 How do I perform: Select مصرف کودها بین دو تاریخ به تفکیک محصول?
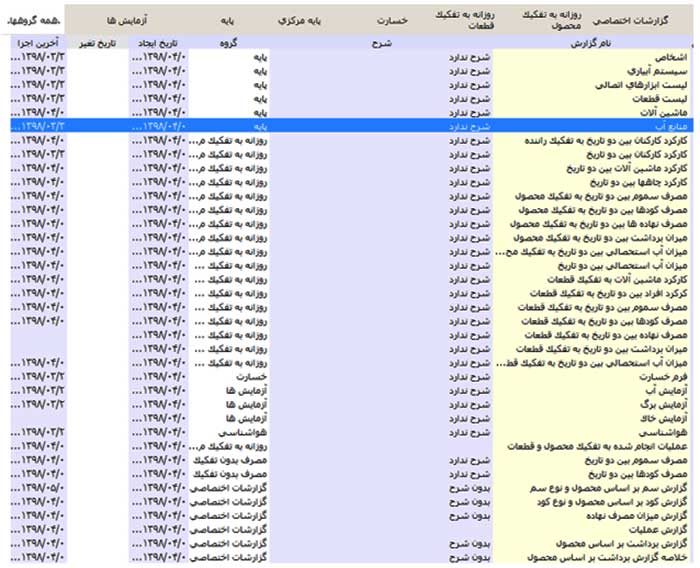[x=603, y=210]
